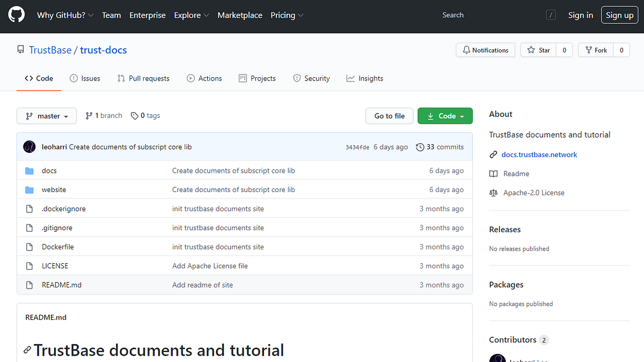
Task: Expand the Pricing menu
Action: click(287, 15)
